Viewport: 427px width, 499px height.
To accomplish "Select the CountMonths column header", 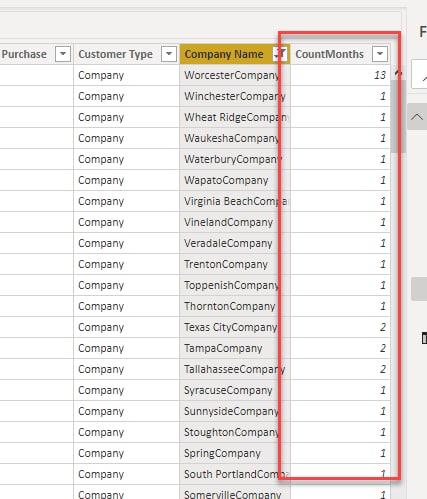I will tap(340, 54).
